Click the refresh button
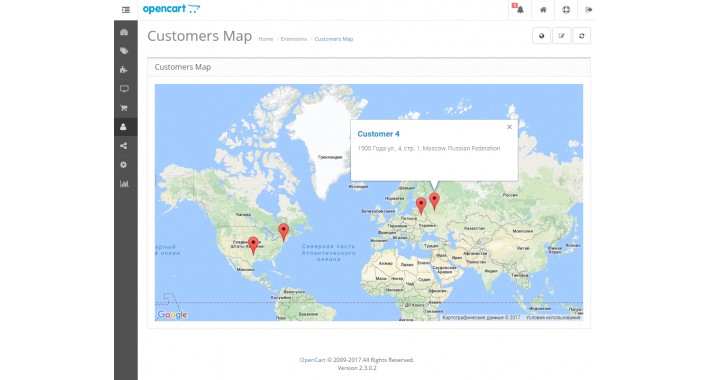The image size is (710, 380). coord(581,36)
